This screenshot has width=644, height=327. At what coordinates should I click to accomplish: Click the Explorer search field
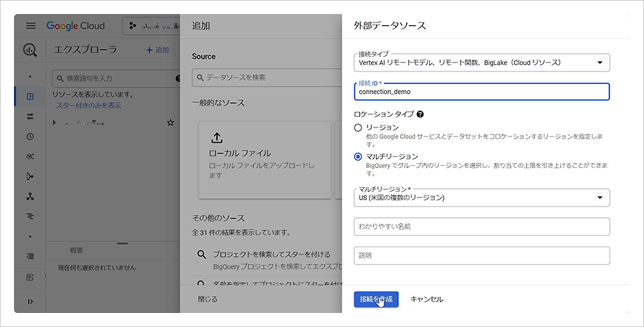click(x=116, y=78)
